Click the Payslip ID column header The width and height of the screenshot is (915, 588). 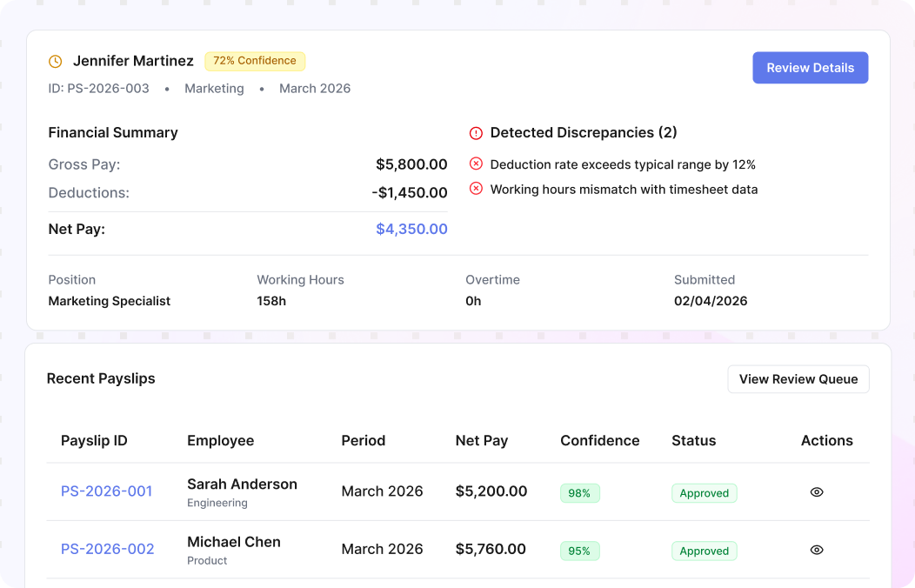94,440
